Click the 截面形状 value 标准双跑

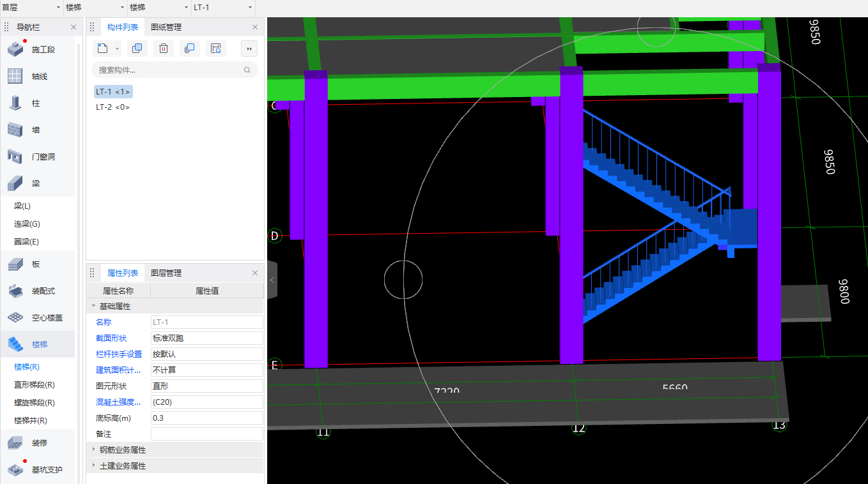pyautogui.click(x=207, y=338)
